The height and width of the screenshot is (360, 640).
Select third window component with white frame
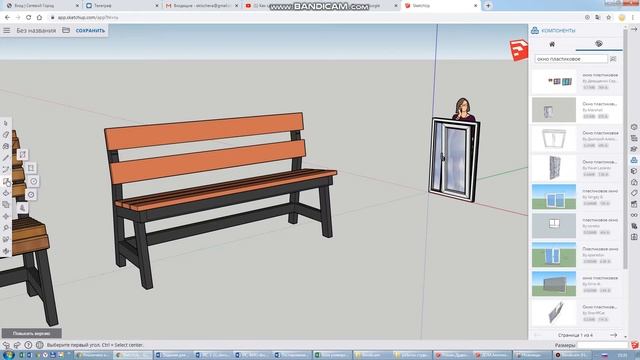(554, 139)
